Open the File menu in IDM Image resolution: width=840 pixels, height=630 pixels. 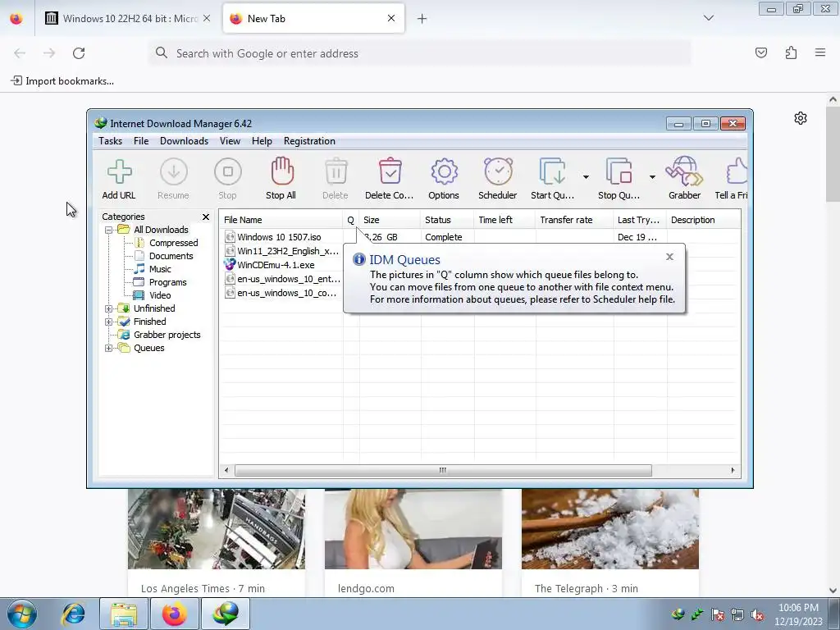pyautogui.click(x=141, y=141)
